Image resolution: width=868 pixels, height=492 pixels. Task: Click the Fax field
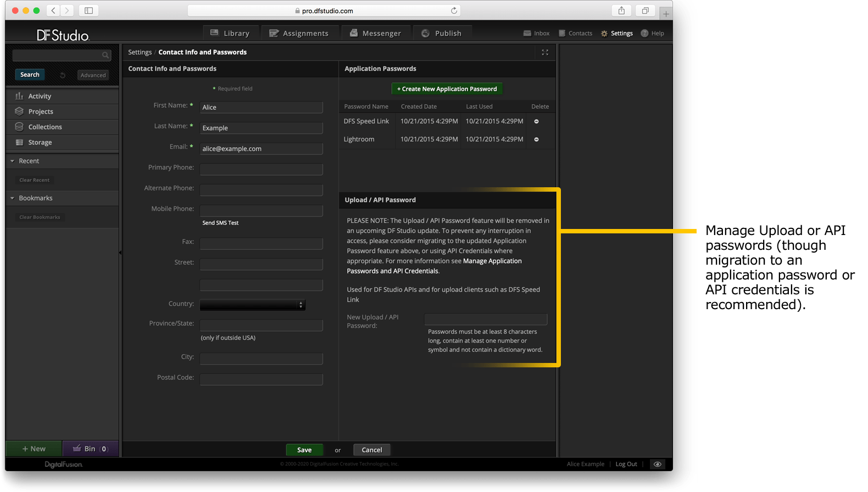click(x=261, y=244)
